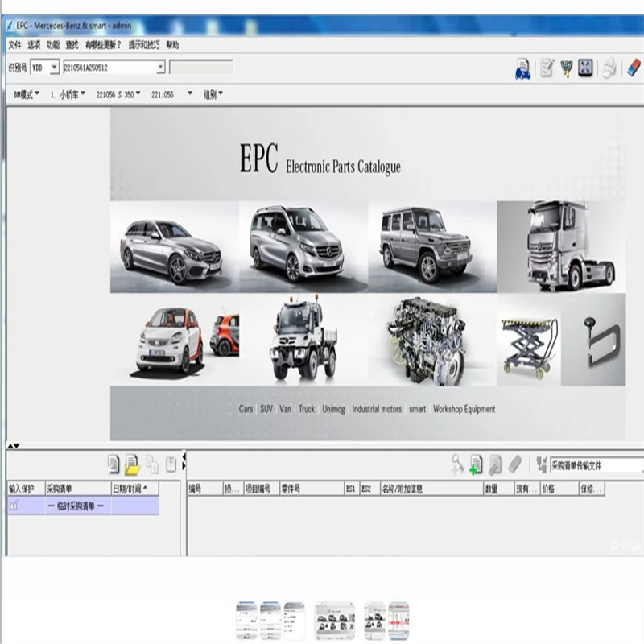
Task: Open the 1. 小轿车 category dropdown
Action: click(x=68, y=94)
